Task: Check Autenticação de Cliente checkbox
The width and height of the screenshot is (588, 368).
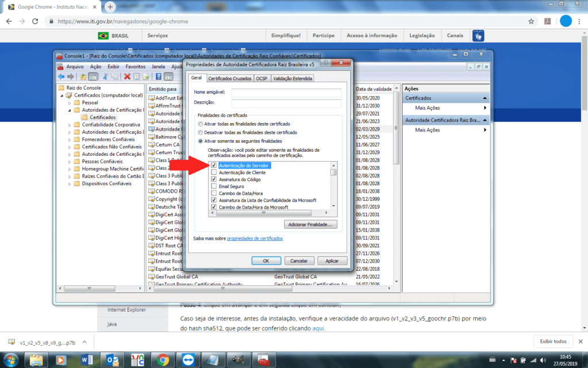Action: point(214,172)
